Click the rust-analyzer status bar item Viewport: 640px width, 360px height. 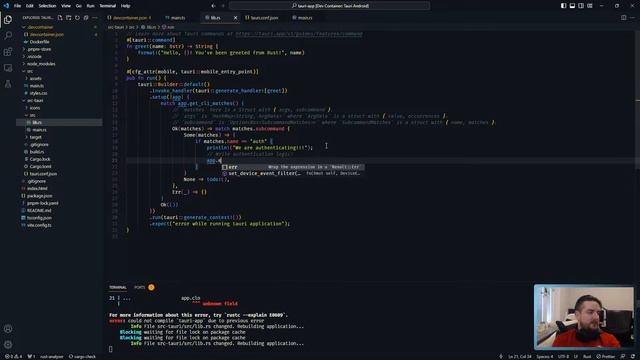click(52, 356)
